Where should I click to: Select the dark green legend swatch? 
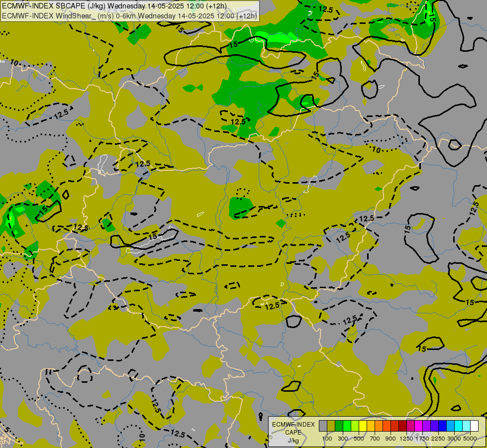339,426
